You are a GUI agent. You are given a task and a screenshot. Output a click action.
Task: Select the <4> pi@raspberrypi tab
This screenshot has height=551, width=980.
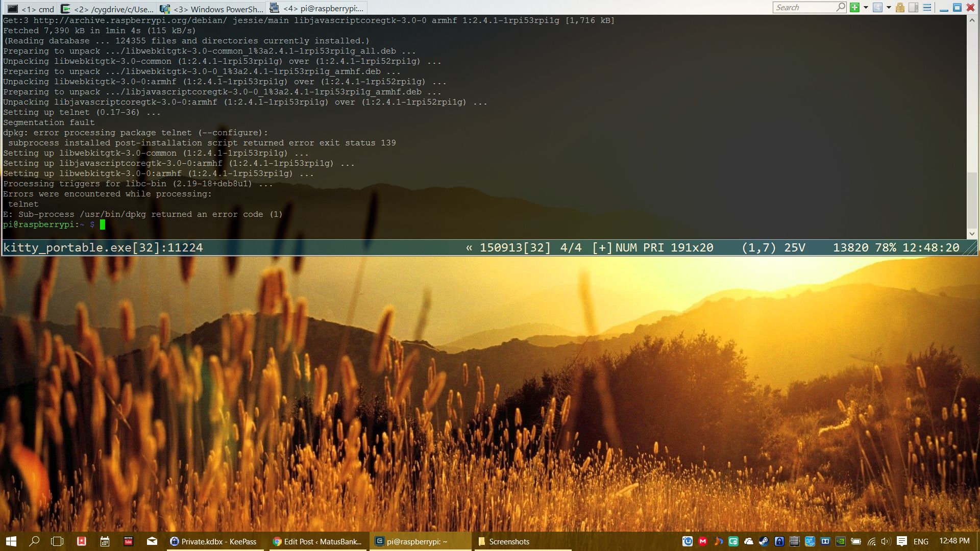point(317,8)
